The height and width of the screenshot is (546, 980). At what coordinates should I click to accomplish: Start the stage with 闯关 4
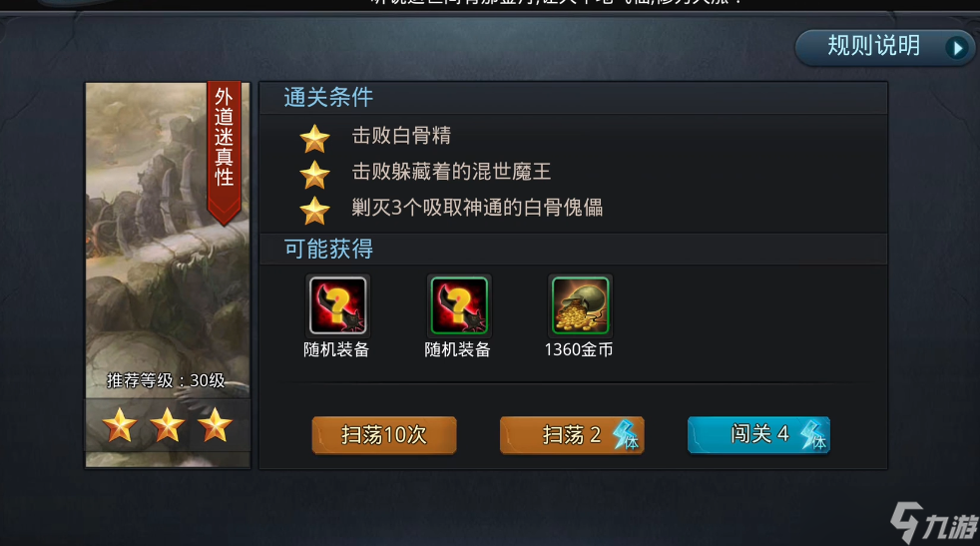[x=758, y=434]
